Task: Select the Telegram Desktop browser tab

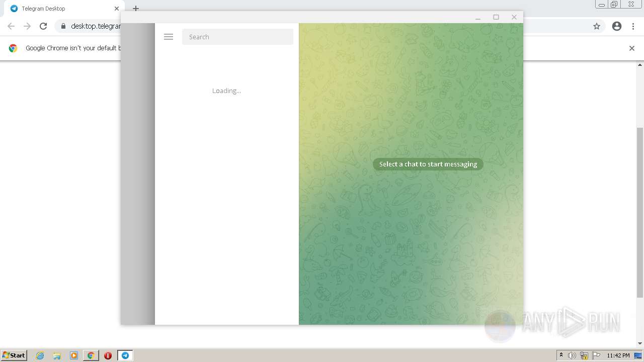Action: coord(64,9)
